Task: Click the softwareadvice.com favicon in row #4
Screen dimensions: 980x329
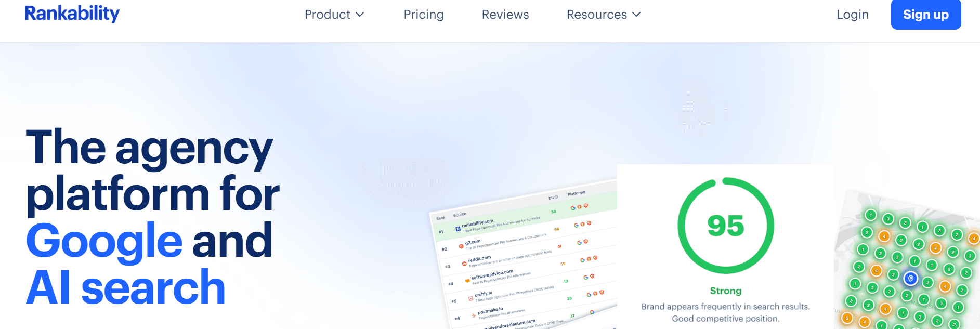Action: [x=467, y=281]
